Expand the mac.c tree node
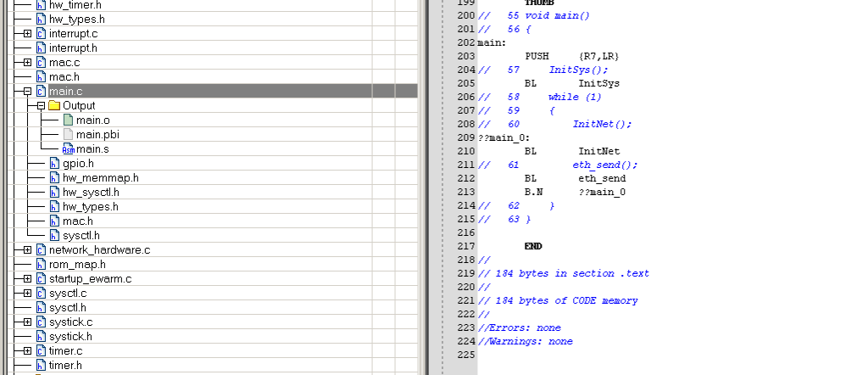This screenshot has height=375, width=868. pos(27,62)
